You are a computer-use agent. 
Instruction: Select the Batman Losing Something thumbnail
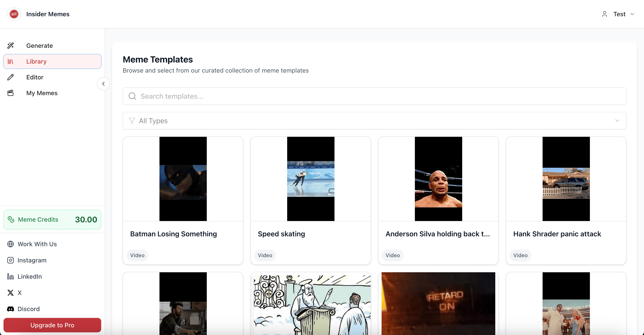183,179
